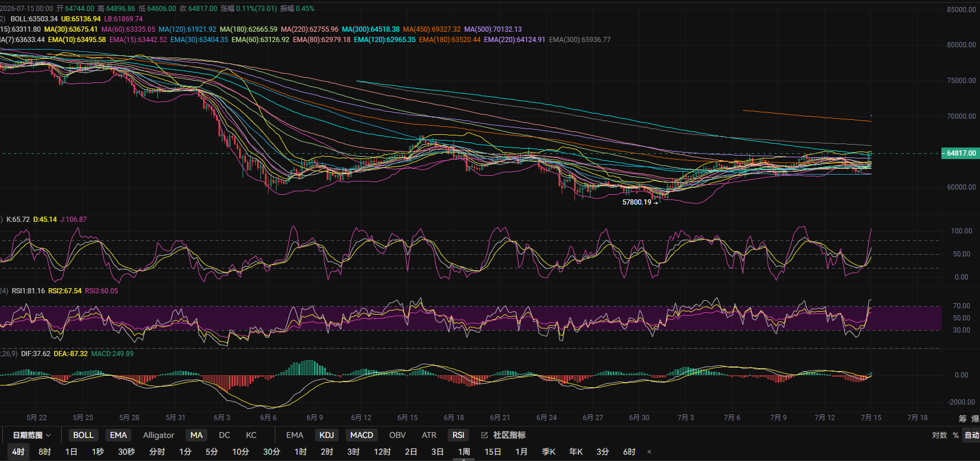Select the 30秒 timeframe tab
The height and width of the screenshot is (461, 980).
tap(127, 452)
